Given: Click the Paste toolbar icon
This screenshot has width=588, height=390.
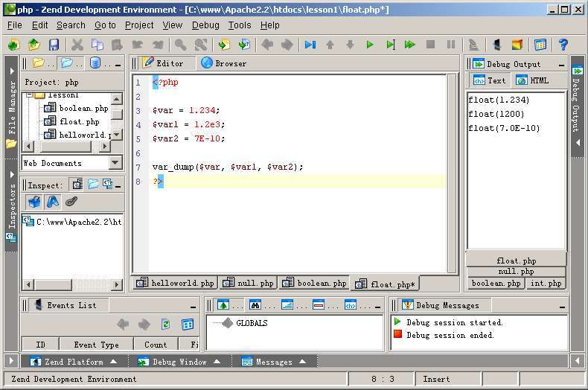Looking at the screenshot, I should [117, 45].
